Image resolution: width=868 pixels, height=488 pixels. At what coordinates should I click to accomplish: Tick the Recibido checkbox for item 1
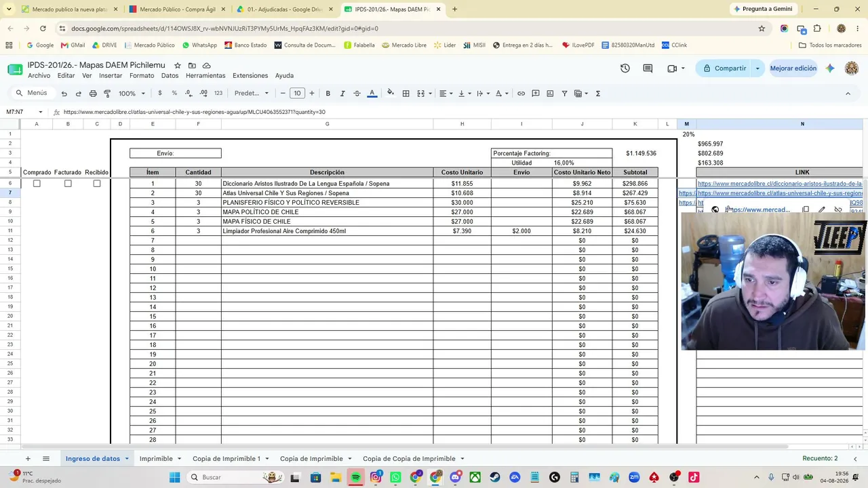[x=97, y=184]
